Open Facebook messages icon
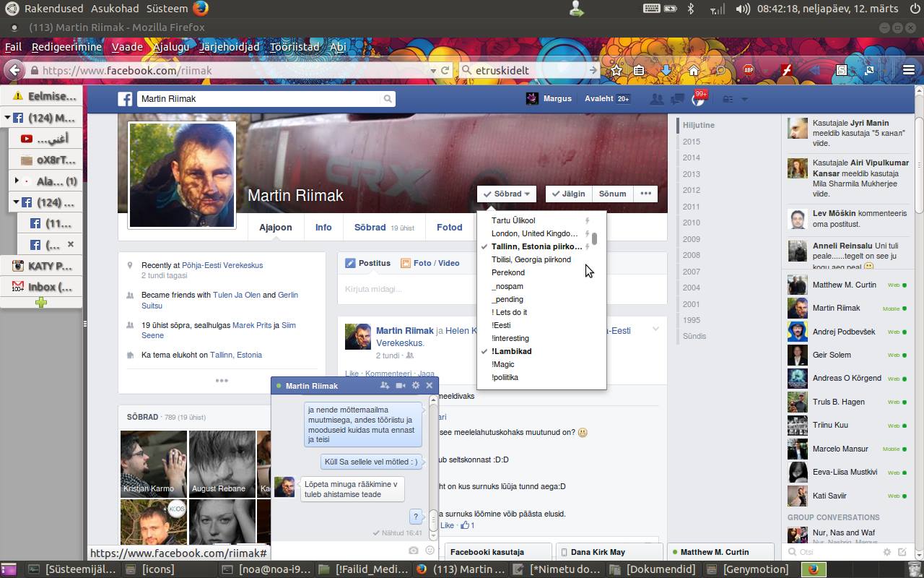924x578 pixels. click(x=677, y=99)
